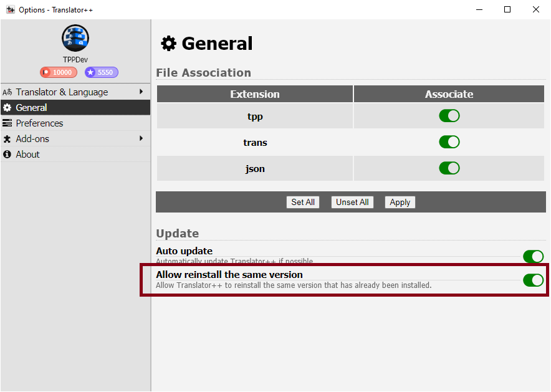Click the purple 5550 star badge
The height and width of the screenshot is (392, 551).
[101, 72]
